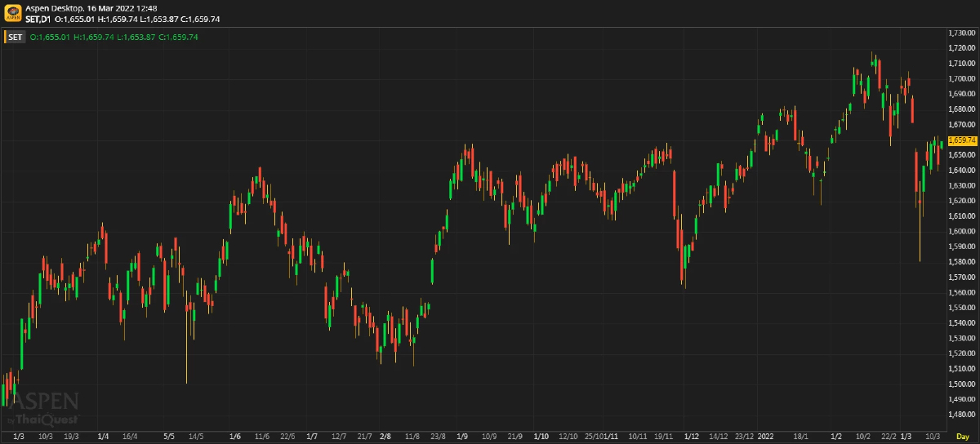
Task: Click the 1,620.00 price axis label
Action: [x=964, y=200]
